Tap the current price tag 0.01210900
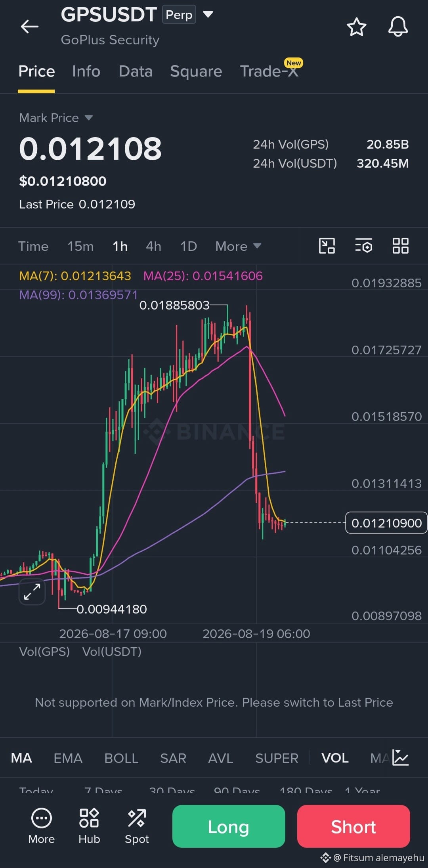The image size is (428, 868). tap(386, 523)
